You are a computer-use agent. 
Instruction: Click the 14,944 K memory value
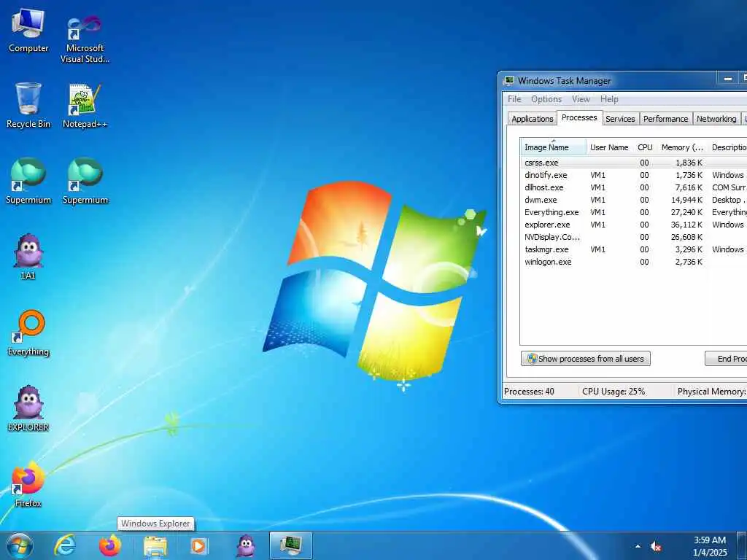pos(686,200)
